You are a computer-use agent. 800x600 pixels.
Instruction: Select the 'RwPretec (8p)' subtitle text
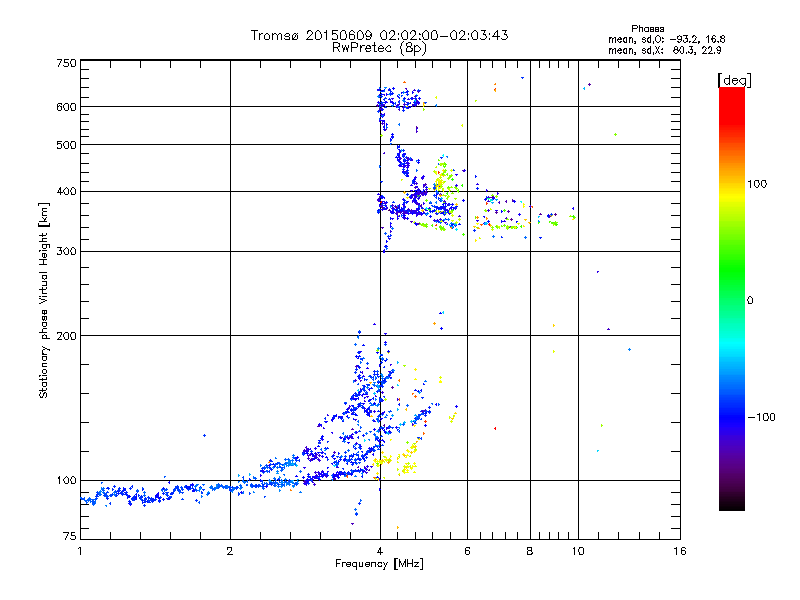[x=379, y=48]
